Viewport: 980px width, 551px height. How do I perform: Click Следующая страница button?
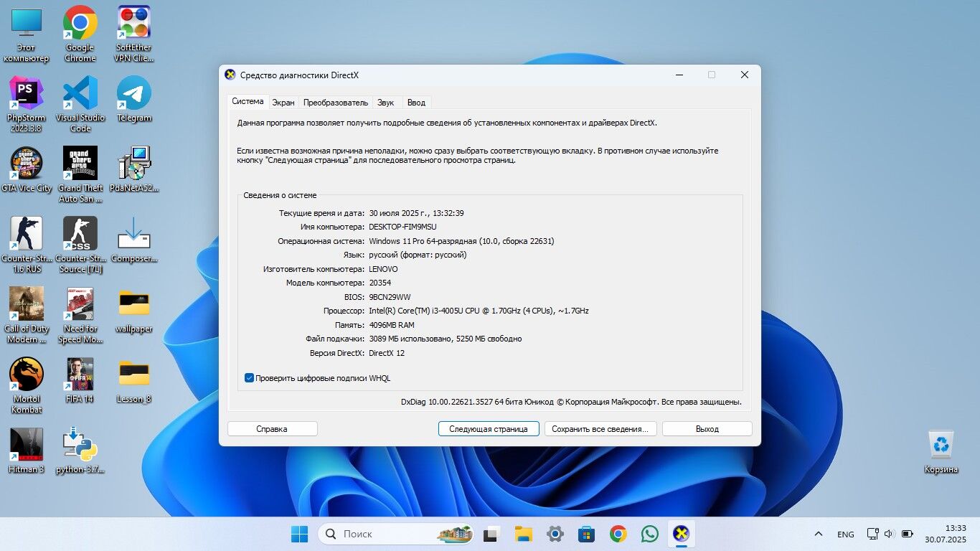[x=488, y=429]
